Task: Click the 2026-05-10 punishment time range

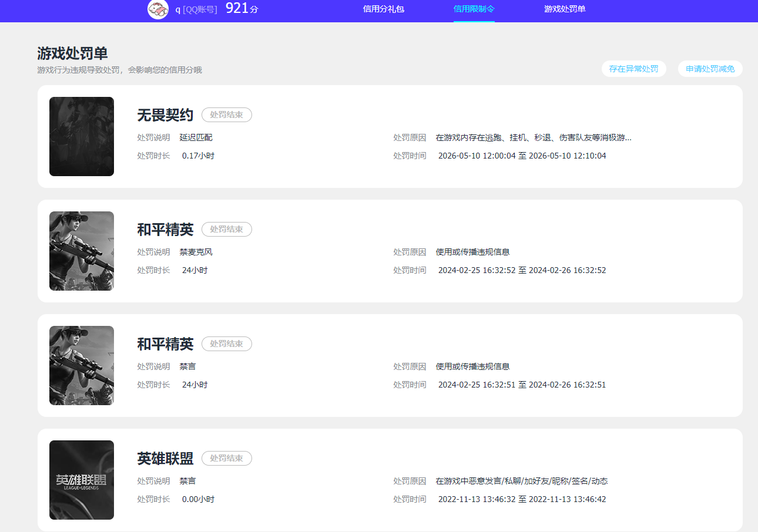Action: [522, 156]
